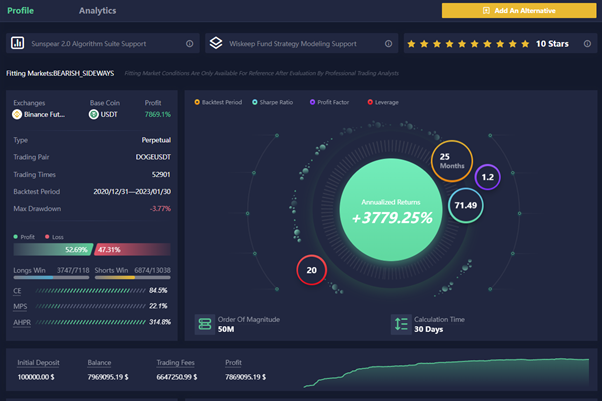Click the Order Of Magnitude icon
602x401 pixels.
[x=205, y=324]
